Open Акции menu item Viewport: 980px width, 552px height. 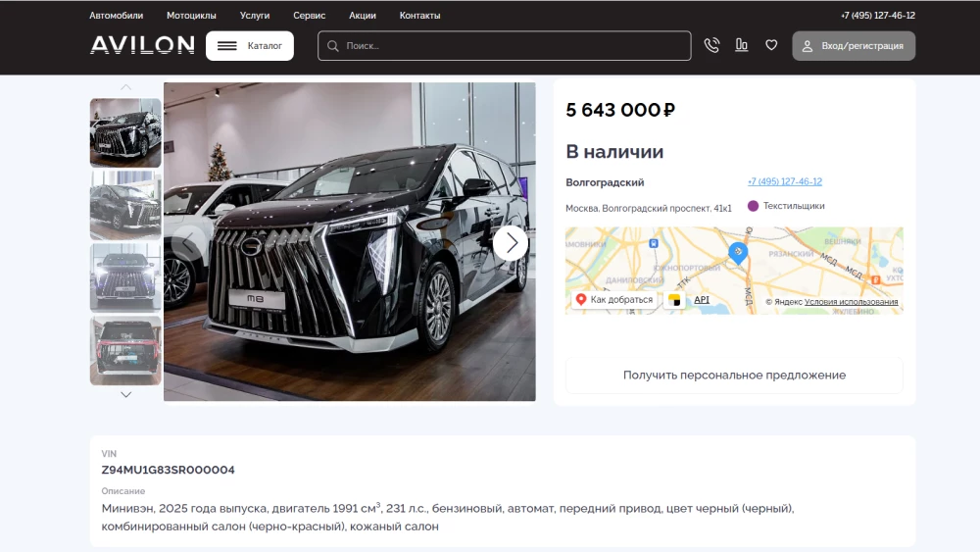[x=363, y=16]
